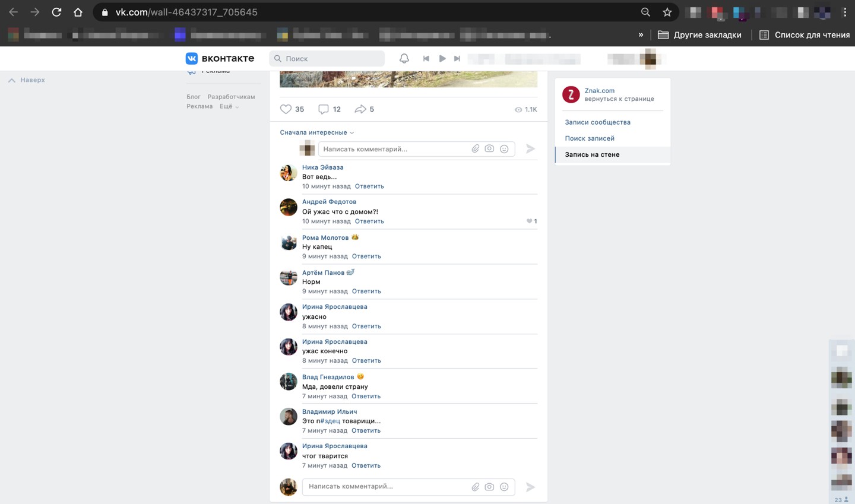The height and width of the screenshot is (504, 855).
Task: Open Рома Молотов profile name
Action: click(325, 237)
